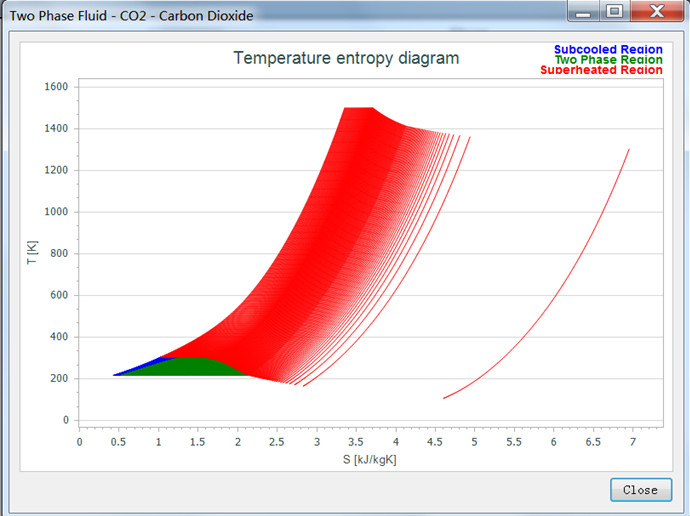Click the 1600 tick on temperature axis
This screenshot has width=690, height=516.
pos(56,87)
